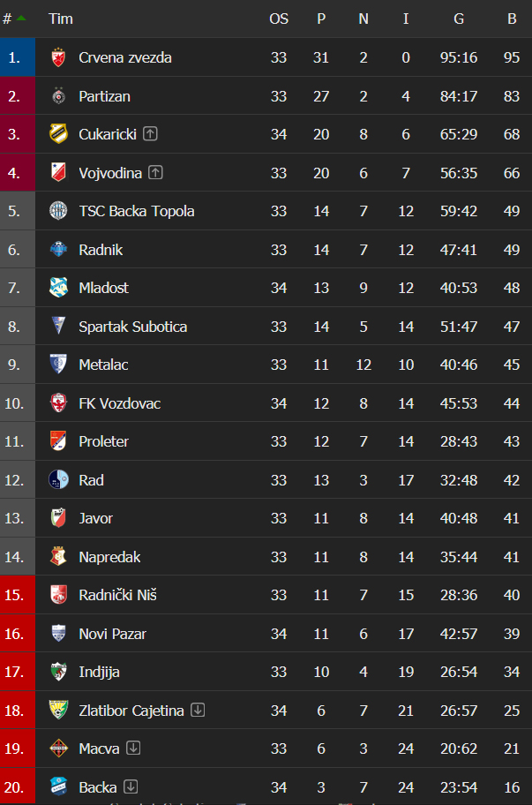Click the blue position 1 badge

[x=18, y=57]
